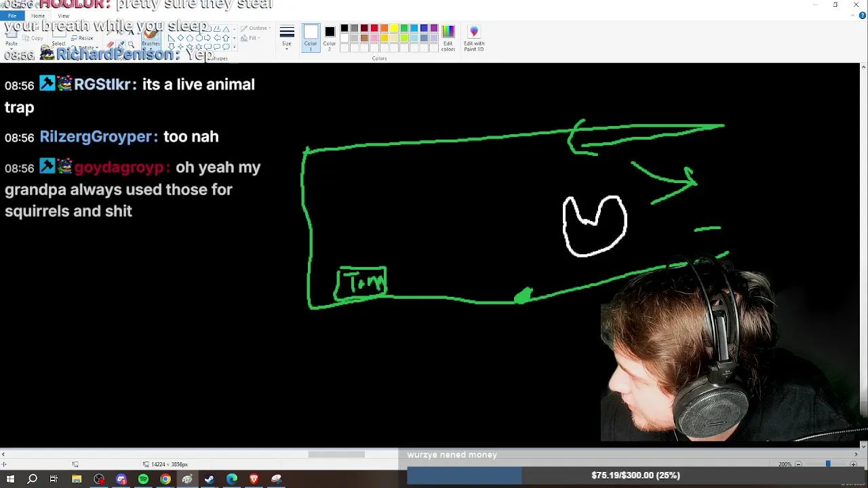Open the Size line thickness dropdown
868x488 pixels.
point(287,38)
